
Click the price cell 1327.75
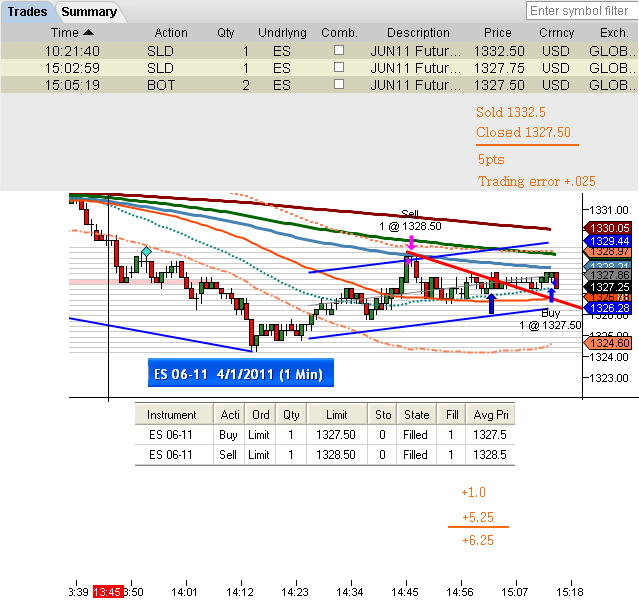click(499, 68)
